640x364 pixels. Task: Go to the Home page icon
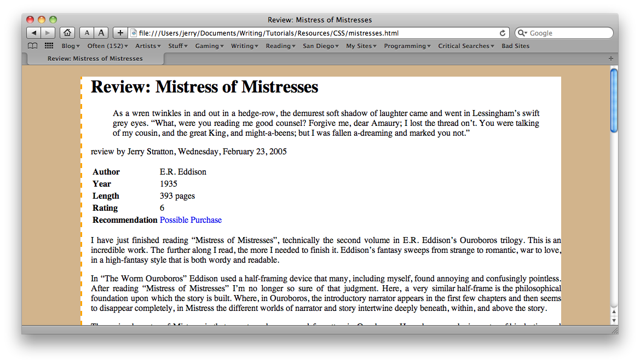pos(67,33)
